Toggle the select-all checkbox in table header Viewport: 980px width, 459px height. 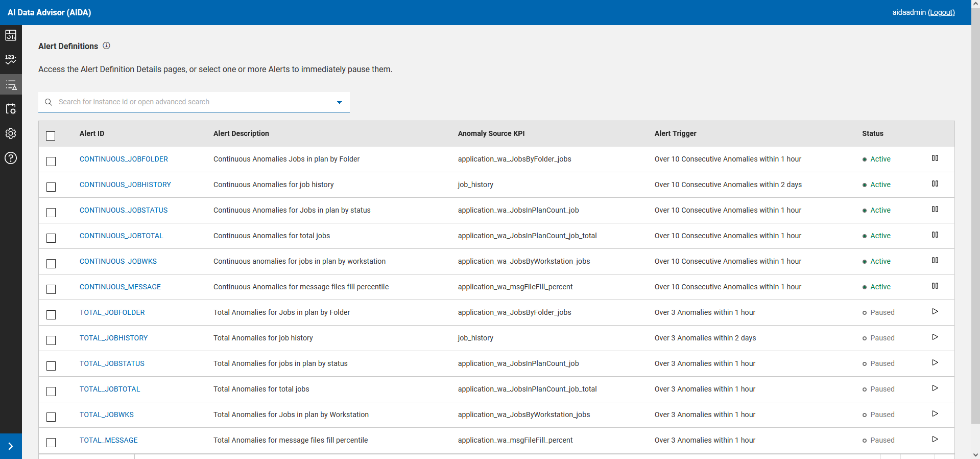click(51, 136)
